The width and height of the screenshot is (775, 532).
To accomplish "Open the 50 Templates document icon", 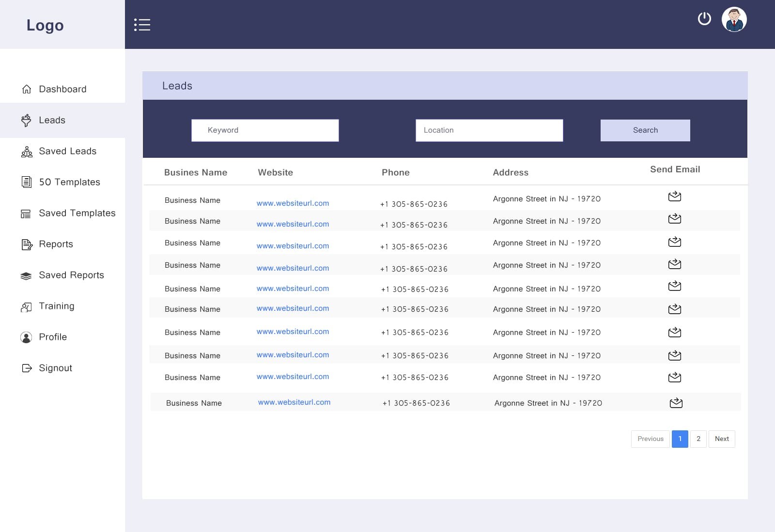I will 27,182.
